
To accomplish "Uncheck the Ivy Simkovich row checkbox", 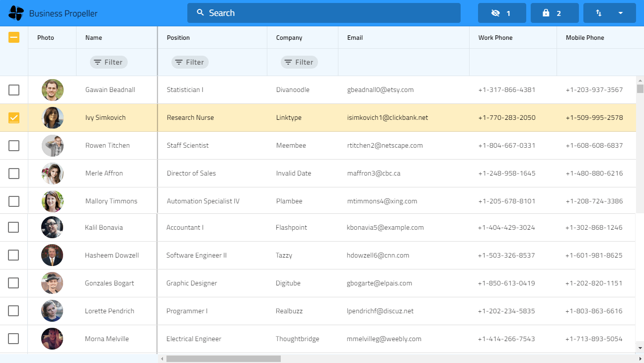I will click(14, 118).
